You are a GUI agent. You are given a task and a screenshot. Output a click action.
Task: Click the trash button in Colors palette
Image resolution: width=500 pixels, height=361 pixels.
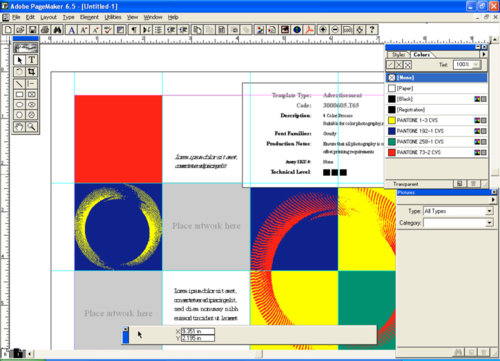[x=473, y=183]
